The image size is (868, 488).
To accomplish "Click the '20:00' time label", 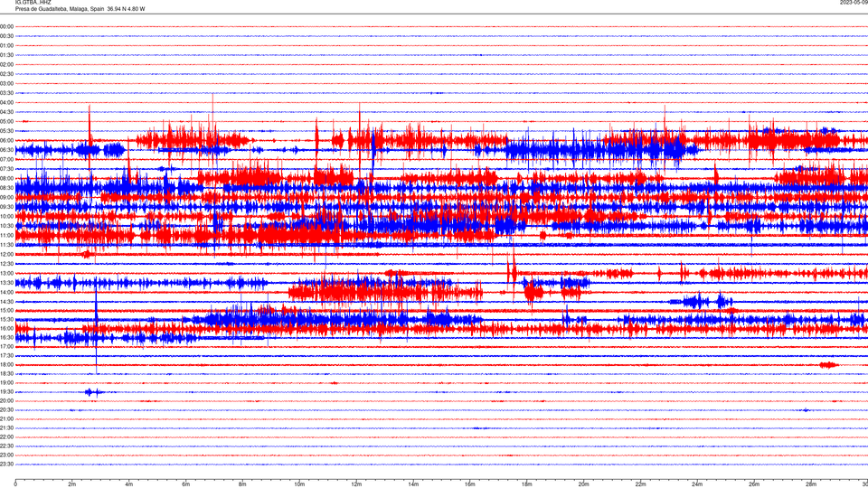I will (x=6, y=401).
